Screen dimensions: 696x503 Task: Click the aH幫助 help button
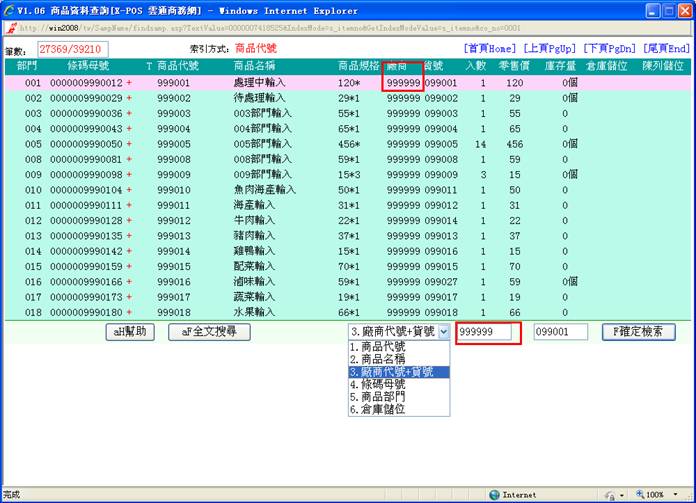[132, 332]
